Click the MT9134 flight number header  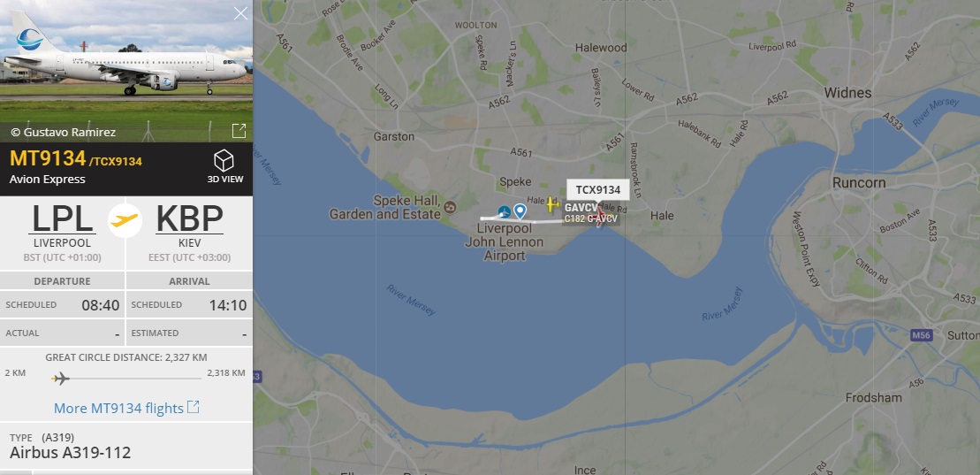coord(48,158)
